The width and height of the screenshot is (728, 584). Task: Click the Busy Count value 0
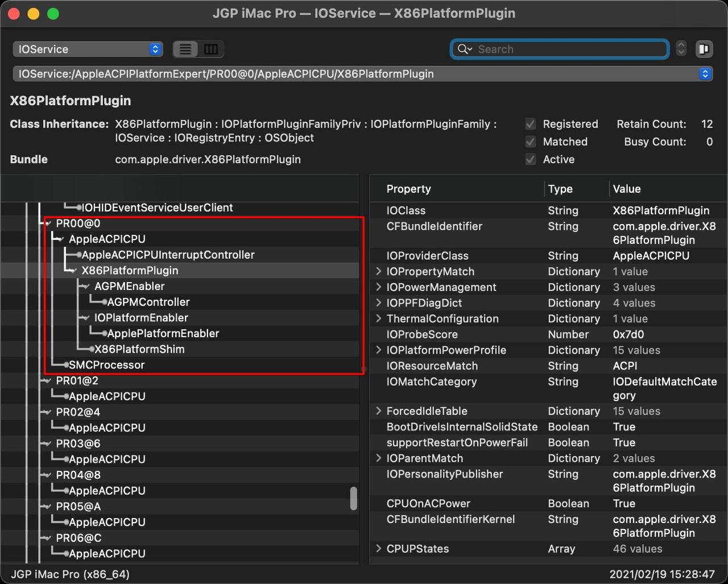710,142
